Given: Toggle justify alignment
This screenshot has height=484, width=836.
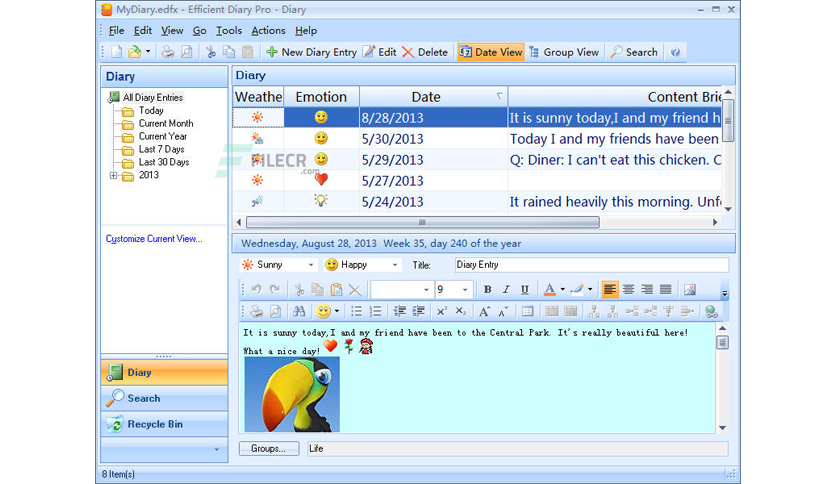Looking at the screenshot, I should [665, 289].
